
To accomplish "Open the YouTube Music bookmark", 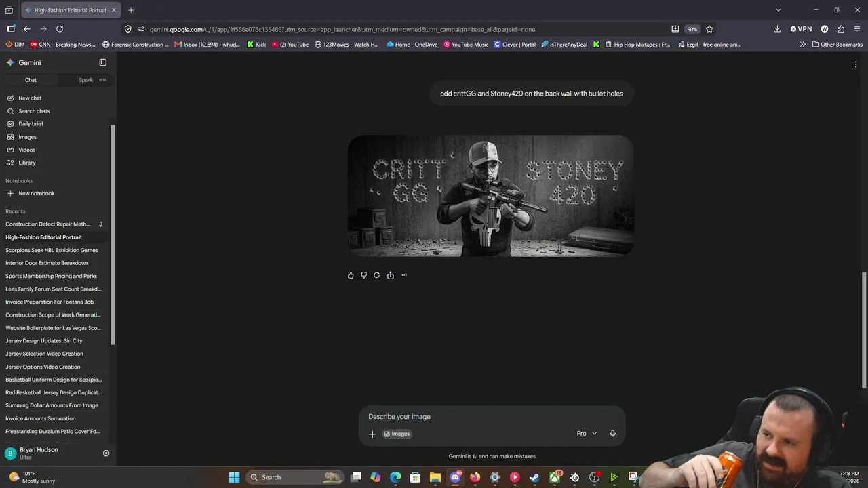I will (466, 45).
